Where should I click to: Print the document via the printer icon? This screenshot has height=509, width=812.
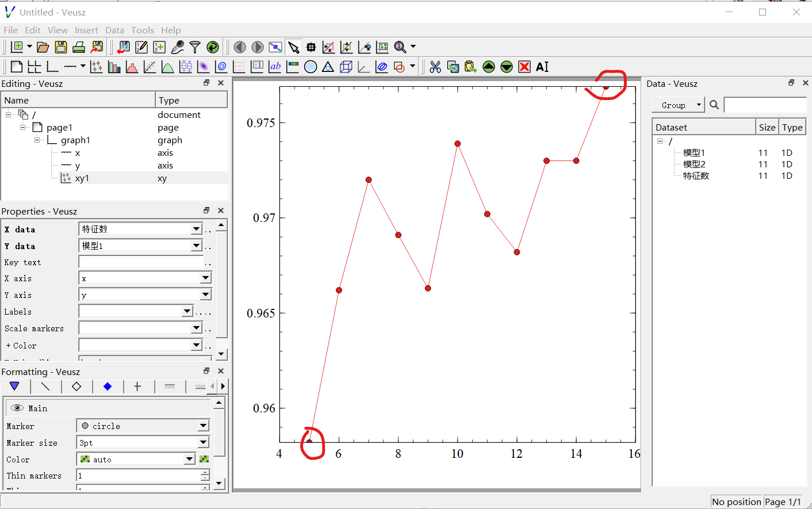79,47
